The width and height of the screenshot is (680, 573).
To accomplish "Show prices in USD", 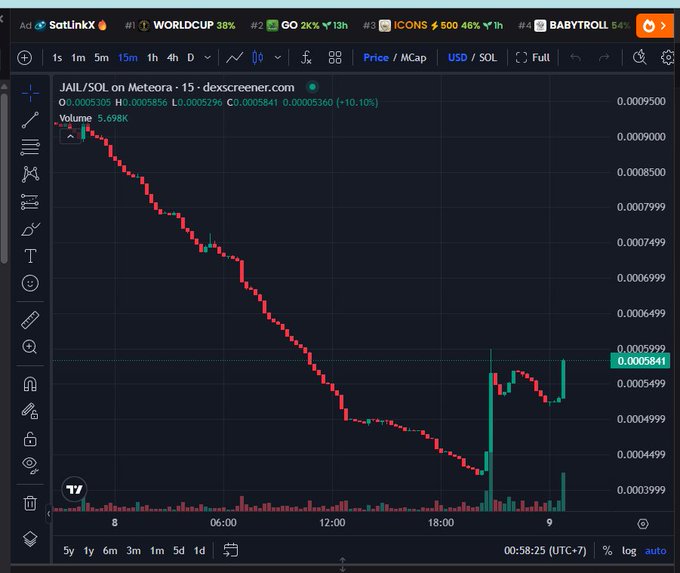I will point(458,58).
